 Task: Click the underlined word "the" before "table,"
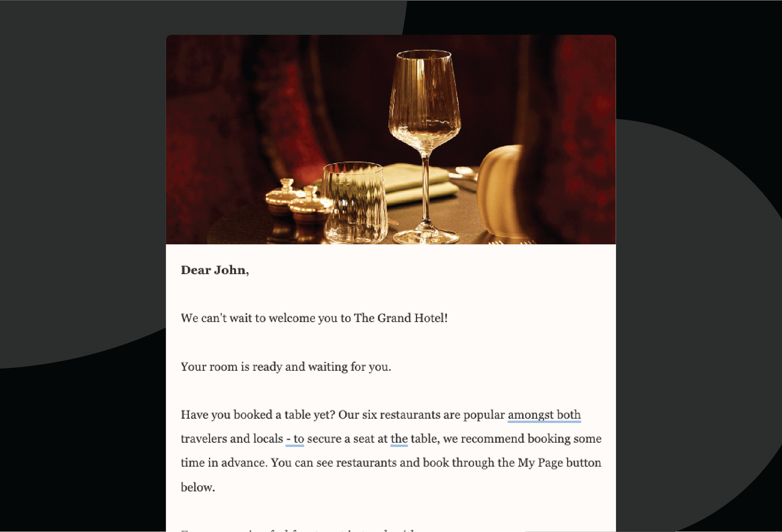pyautogui.click(x=399, y=439)
